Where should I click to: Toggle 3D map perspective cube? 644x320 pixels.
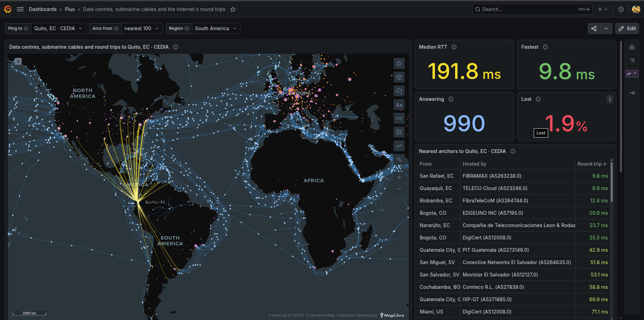click(x=399, y=77)
